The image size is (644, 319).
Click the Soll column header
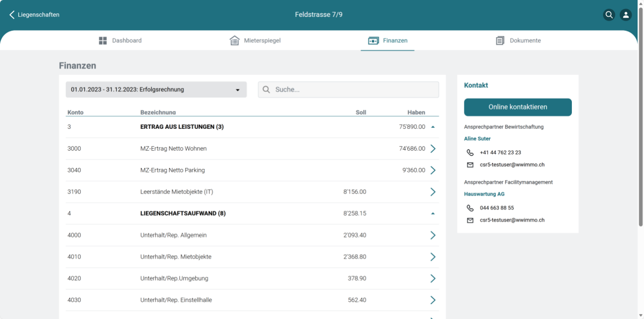tap(361, 113)
